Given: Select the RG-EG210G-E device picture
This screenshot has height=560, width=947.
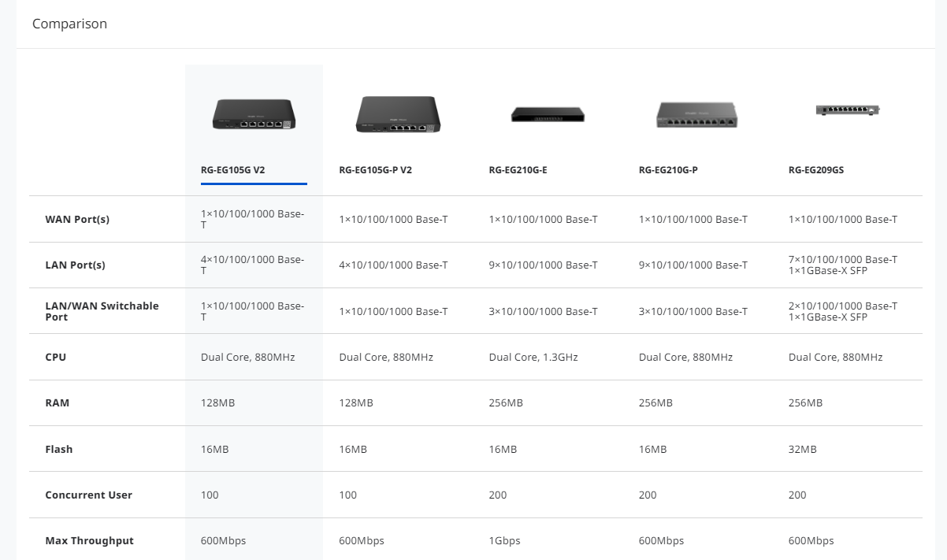Looking at the screenshot, I should [548, 114].
